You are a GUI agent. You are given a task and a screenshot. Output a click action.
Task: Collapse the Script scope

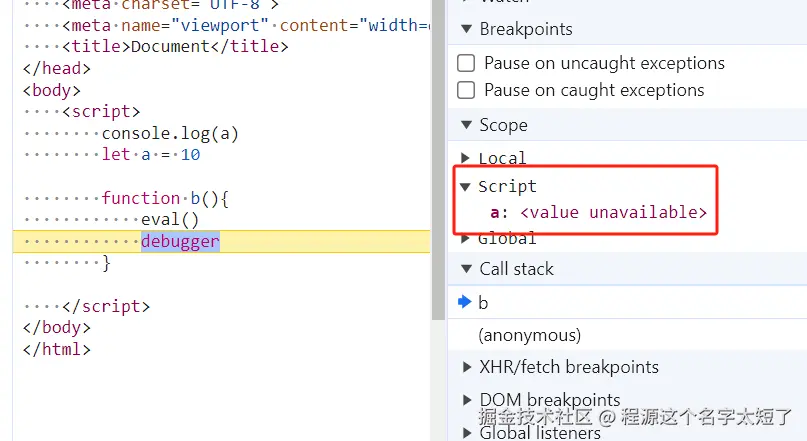(466, 186)
